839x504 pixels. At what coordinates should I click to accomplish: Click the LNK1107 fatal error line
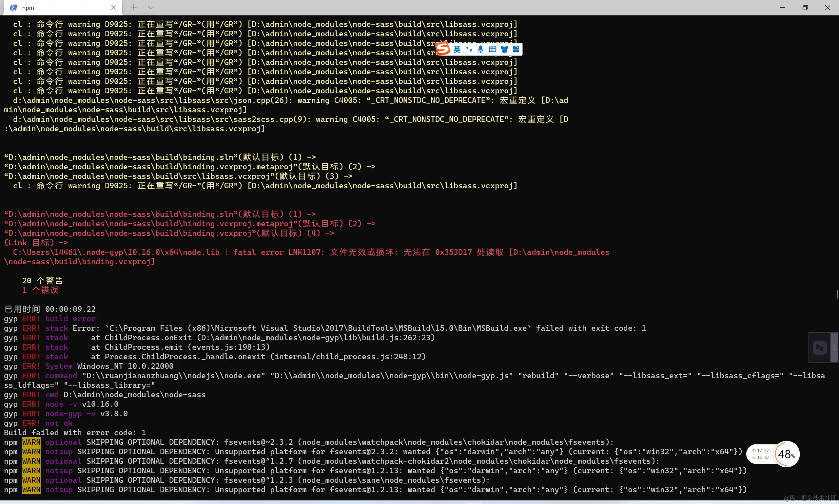coord(306,252)
